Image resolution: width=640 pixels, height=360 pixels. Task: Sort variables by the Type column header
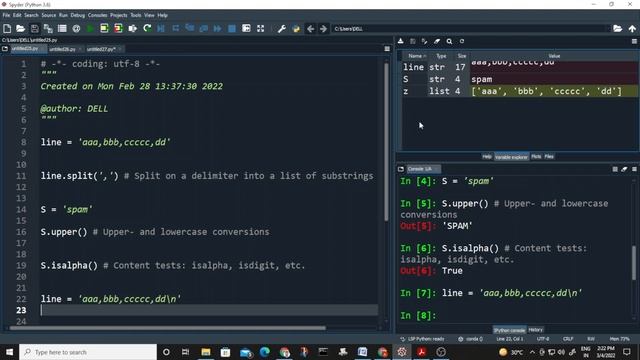point(441,56)
